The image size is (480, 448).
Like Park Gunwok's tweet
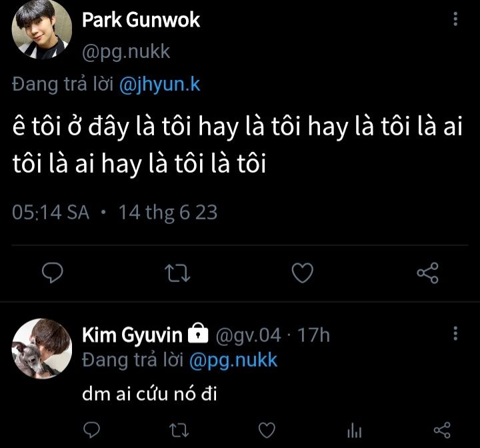pyautogui.click(x=303, y=272)
